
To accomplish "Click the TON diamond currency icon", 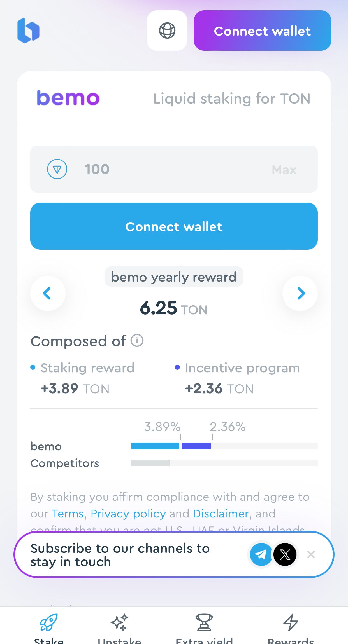I will click(x=57, y=169).
